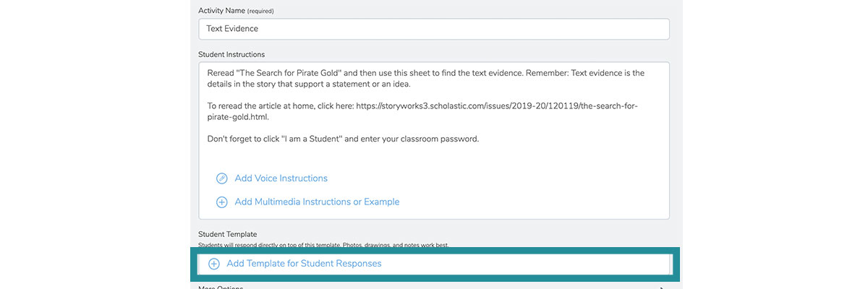Click inside the Student Instructions text area

(434, 140)
